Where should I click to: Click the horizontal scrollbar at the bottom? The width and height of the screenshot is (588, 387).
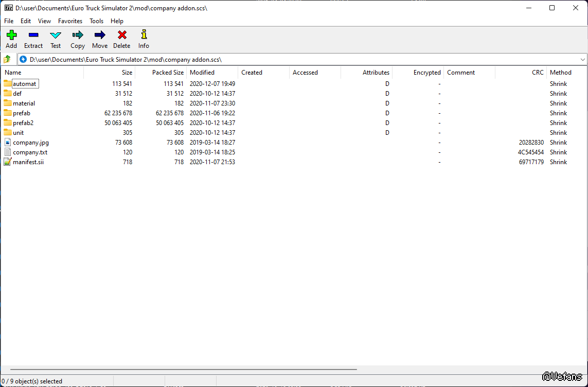point(183,370)
